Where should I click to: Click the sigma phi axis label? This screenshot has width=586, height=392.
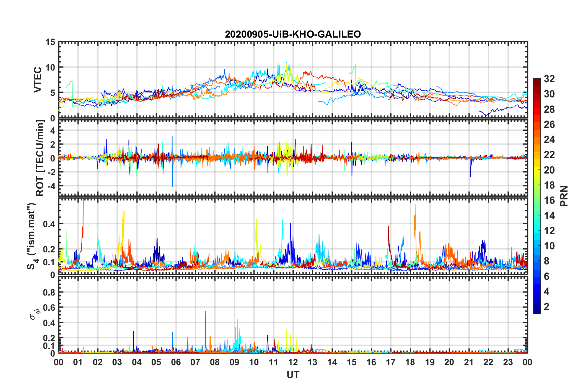35,314
